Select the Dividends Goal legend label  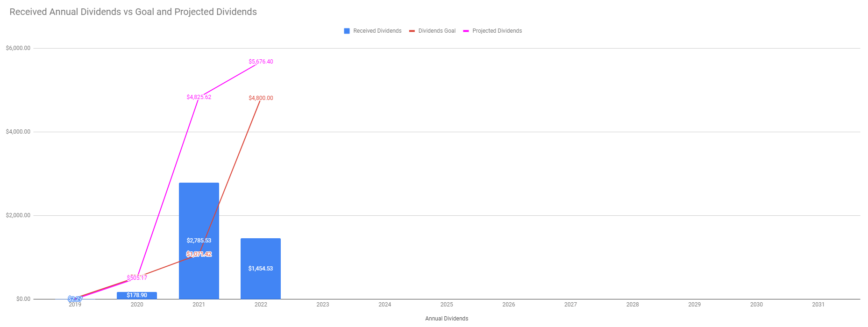coord(437,31)
